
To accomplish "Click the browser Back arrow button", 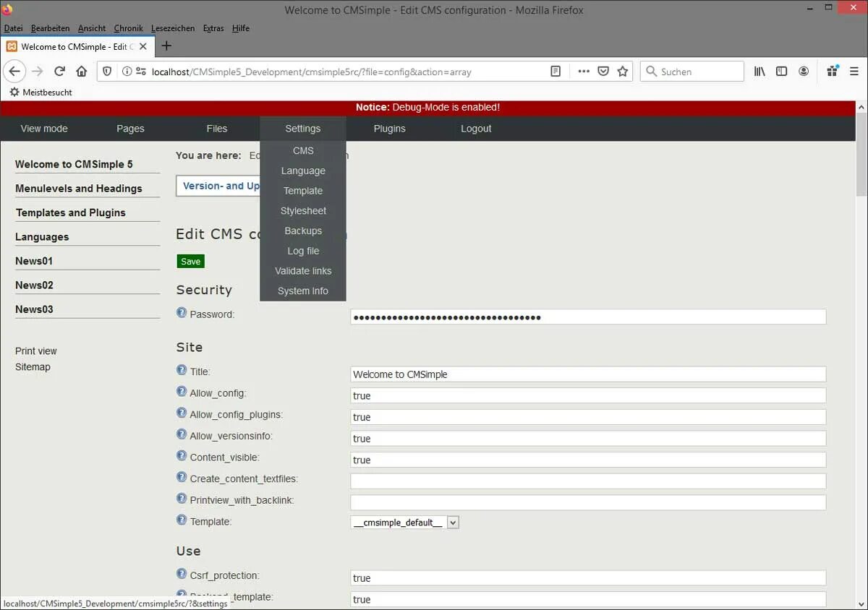I will click(14, 72).
